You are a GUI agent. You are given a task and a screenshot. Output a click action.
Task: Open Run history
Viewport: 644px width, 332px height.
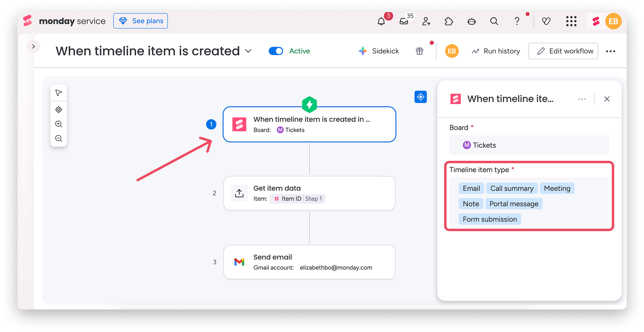[x=496, y=51]
